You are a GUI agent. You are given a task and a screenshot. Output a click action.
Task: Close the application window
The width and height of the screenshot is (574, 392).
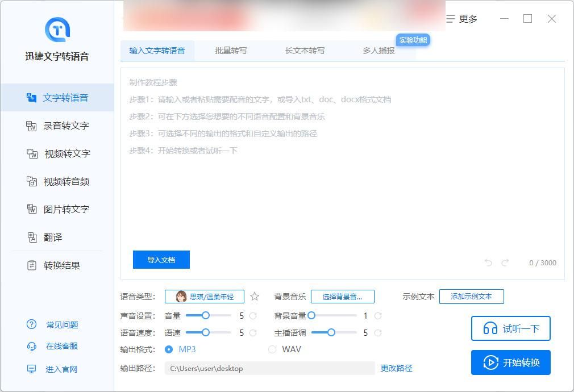pos(552,19)
